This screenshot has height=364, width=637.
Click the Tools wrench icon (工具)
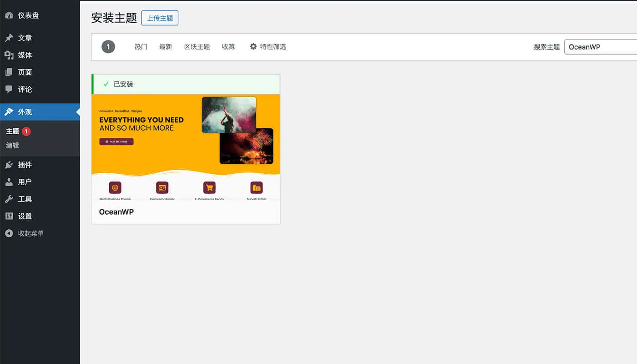[x=9, y=199]
